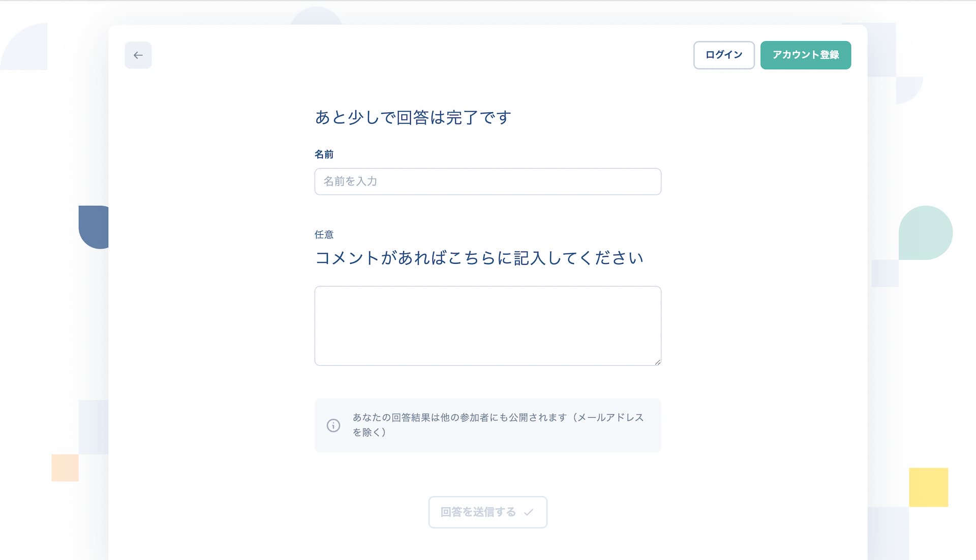This screenshot has width=976, height=560.
Task: Click the ログイン button
Action: [x=724, y=55]
